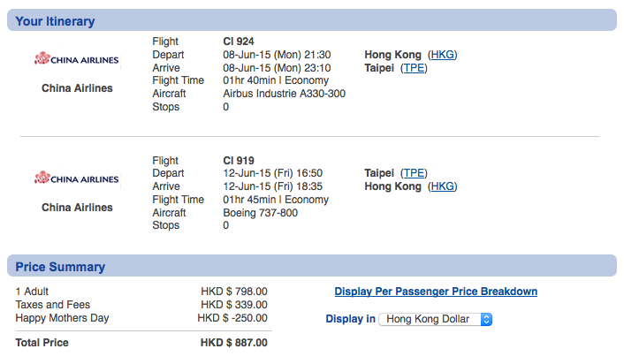Image resolution: width=624 pixels, height=364 pixels.
Task: Click the Taxes and Fees amount HKD $ 339.00
Action: 234,305
